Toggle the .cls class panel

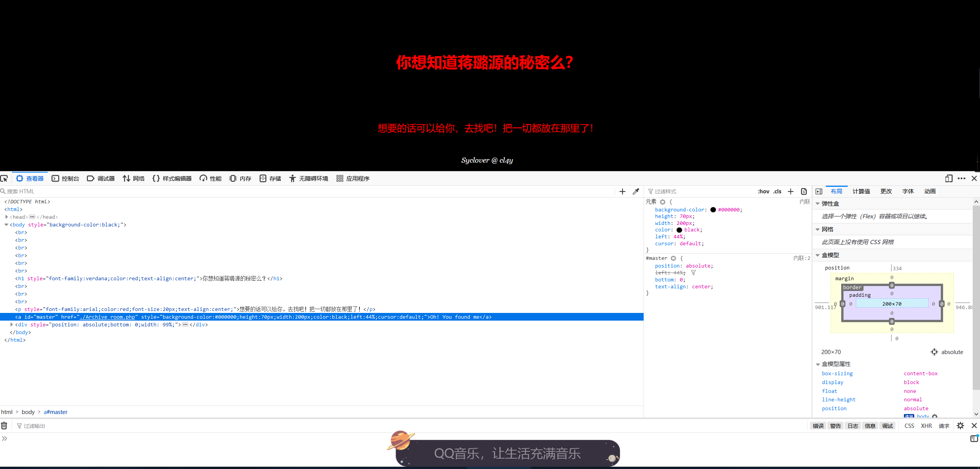coord(777,191)
